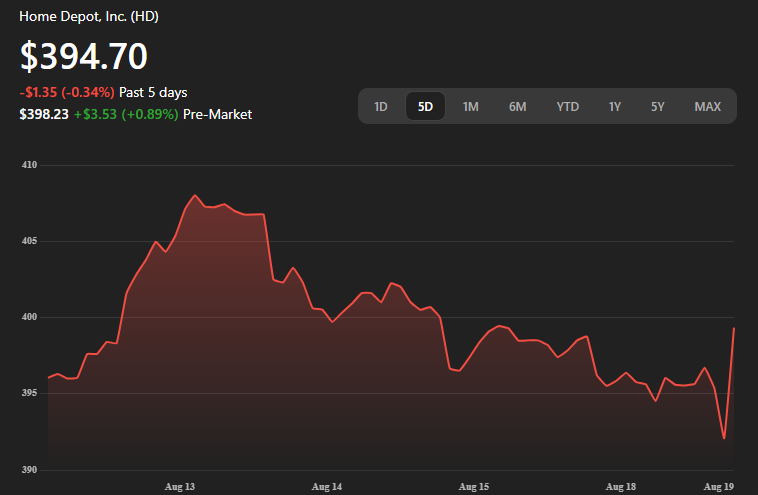This screenshot has height=495, width=758.
Task: Select the MAX time range
Action: (x=707, y=106)
